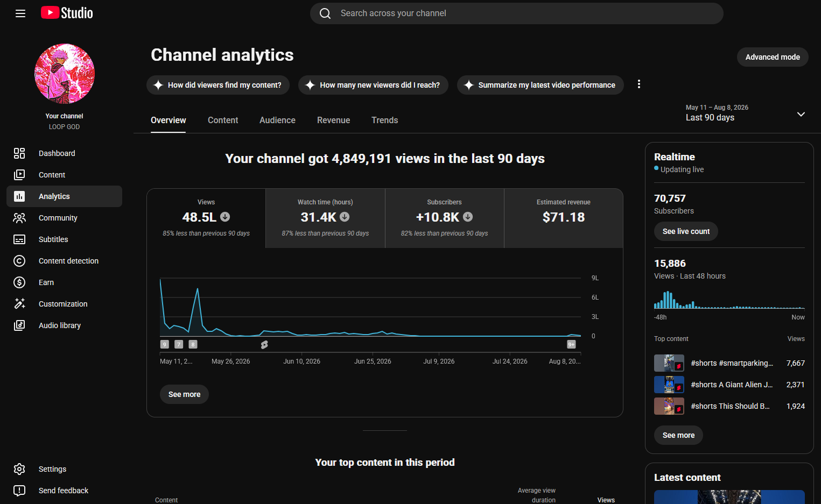The height and width of the screenshot is (504, 821).
Task: Click the search across your channel field
Action: [x=516, y=13]
